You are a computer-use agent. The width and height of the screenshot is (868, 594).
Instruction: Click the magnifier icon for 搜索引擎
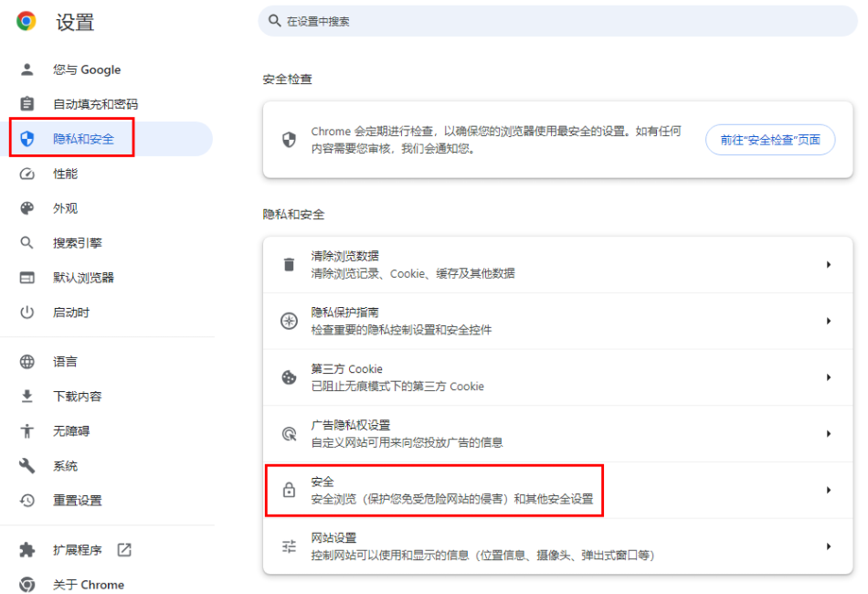coord(26,242)
